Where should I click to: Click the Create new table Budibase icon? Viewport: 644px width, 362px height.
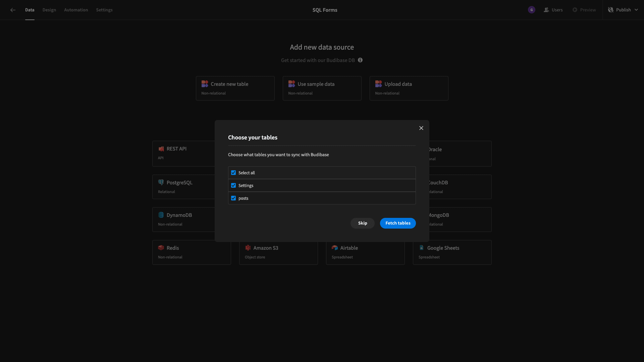(x=205, y=84)
